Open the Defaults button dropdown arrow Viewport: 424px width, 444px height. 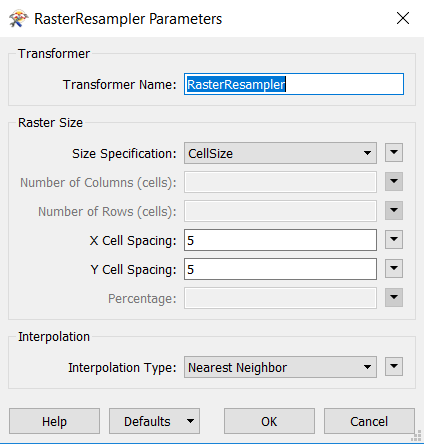pyautogui.click(x=190, y=421)
